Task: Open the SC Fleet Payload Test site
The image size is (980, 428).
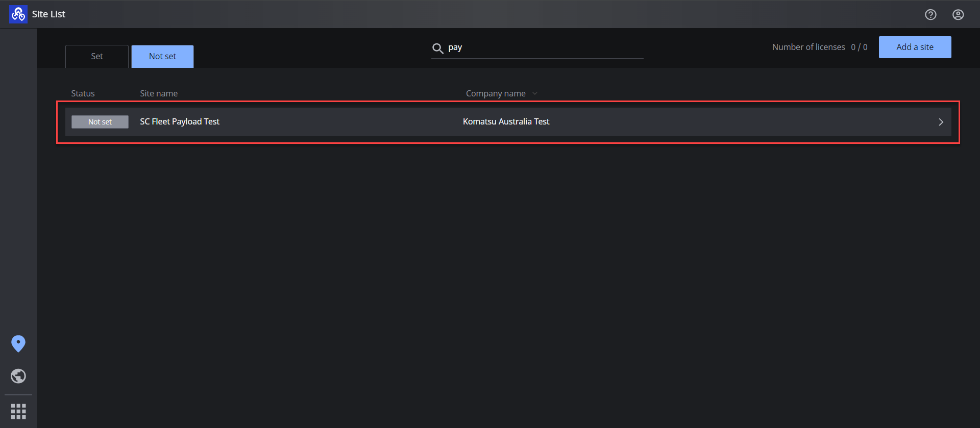Action: click(x=180, y=121)
